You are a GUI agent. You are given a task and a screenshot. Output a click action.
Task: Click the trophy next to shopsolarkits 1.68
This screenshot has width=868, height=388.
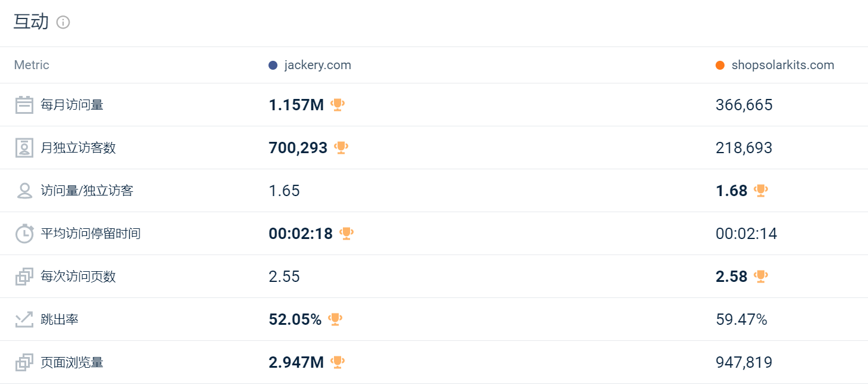coord(761,191)
